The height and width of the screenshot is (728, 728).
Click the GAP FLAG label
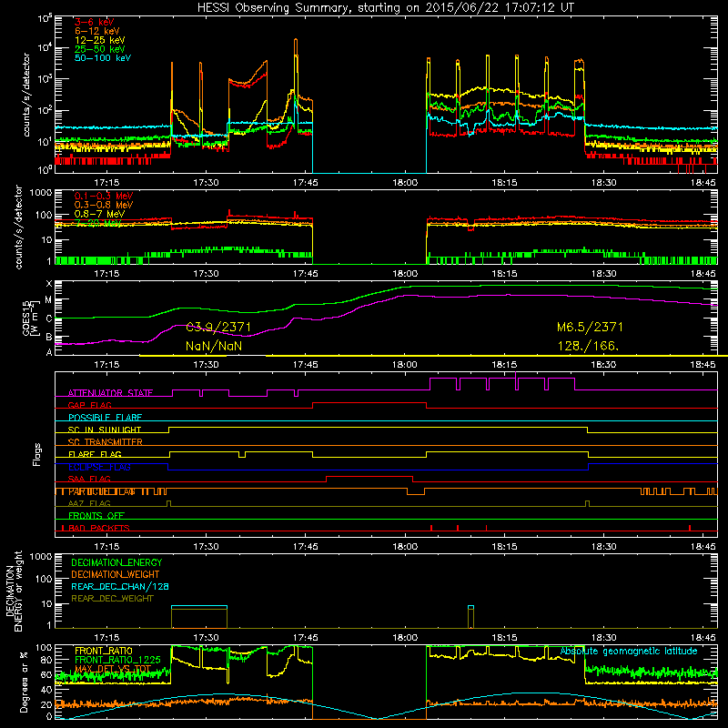point(89,405)
